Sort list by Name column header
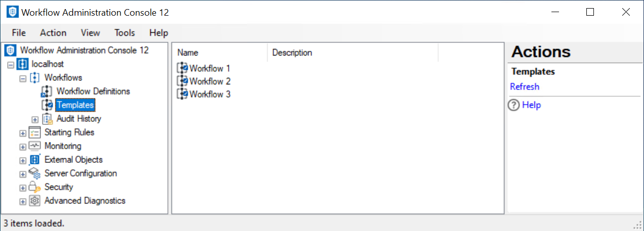The image size is (644, 231). (x=188, y=53)
